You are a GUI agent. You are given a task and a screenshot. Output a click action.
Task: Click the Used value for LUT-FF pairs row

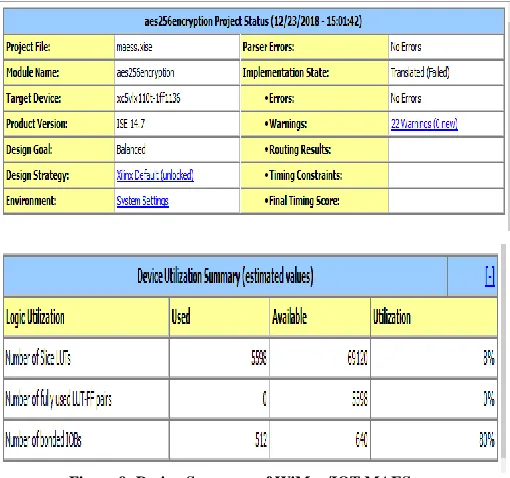pos(264,399)
